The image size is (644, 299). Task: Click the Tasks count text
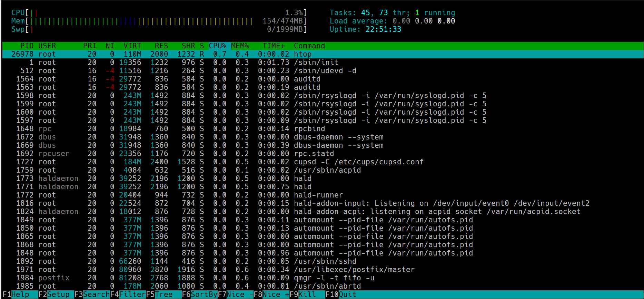point(392,13)
